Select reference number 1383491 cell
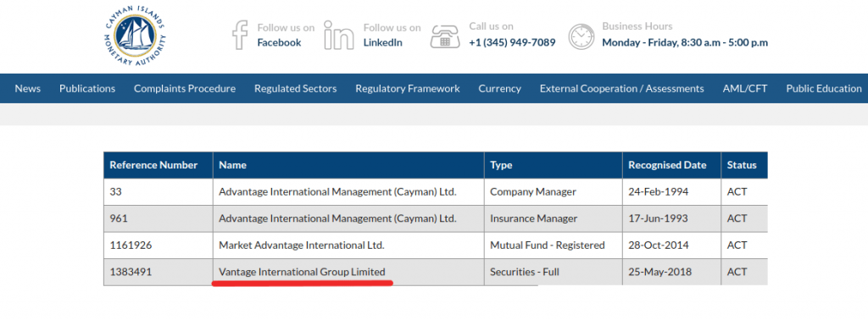The width and height of the screenshot is (868, 320). click(159, 272)
